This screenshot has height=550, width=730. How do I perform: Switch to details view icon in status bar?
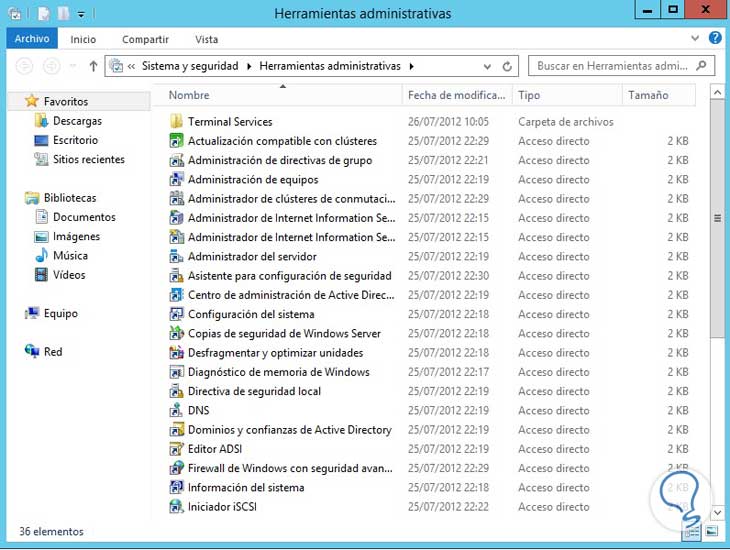pos(692,531)
